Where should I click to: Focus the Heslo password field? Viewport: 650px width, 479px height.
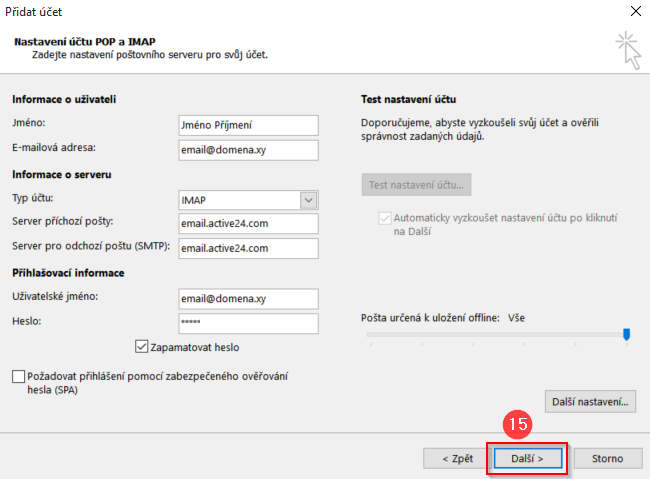(x=246, y=324)
